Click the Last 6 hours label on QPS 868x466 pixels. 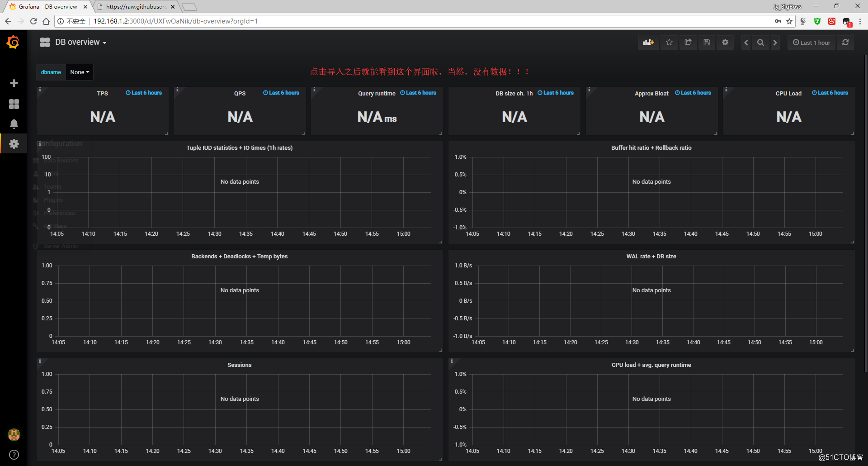(281, 93)
